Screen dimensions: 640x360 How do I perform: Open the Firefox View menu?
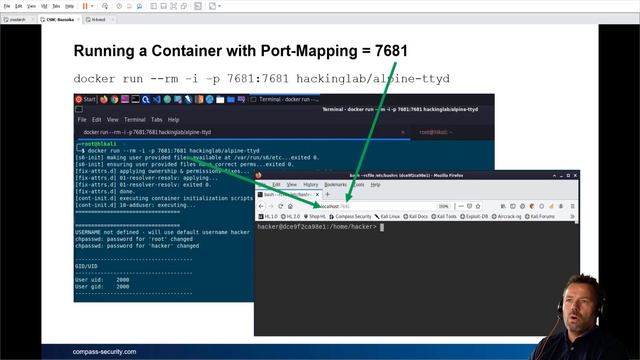[x=291, y=184]
